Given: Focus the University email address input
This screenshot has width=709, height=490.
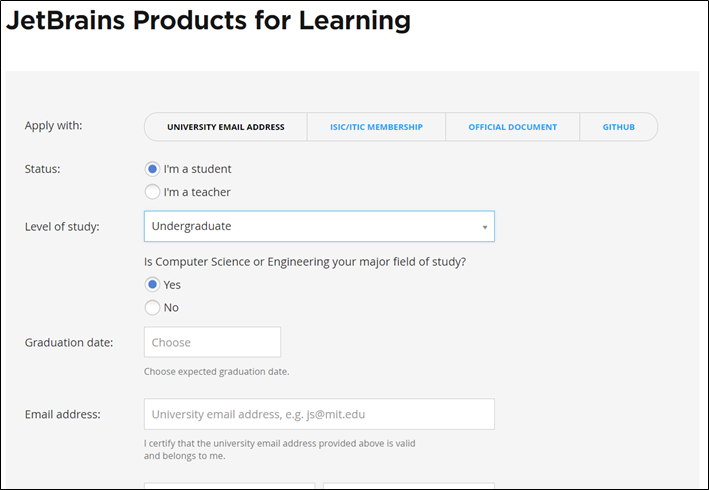Looking at the screenshot, I should tap(319, 414).
